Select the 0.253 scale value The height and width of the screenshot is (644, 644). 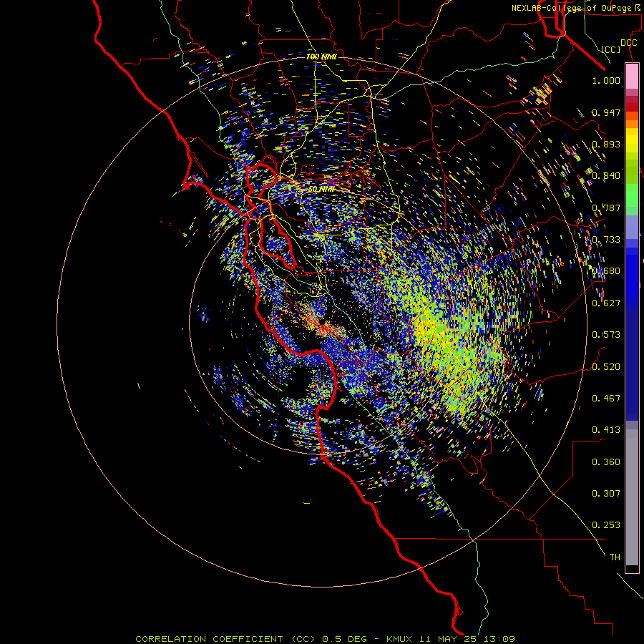tap(606, 525)
